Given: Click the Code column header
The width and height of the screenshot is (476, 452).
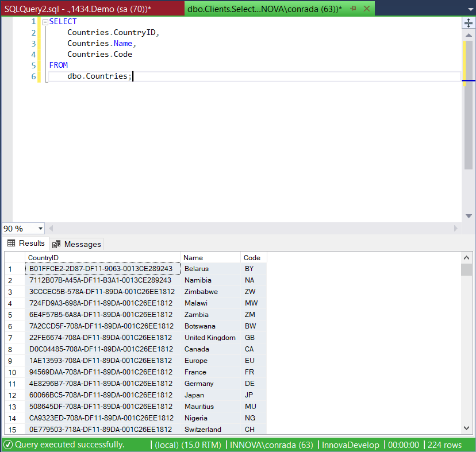Looking at the screenshot, I should click(252, 258).
